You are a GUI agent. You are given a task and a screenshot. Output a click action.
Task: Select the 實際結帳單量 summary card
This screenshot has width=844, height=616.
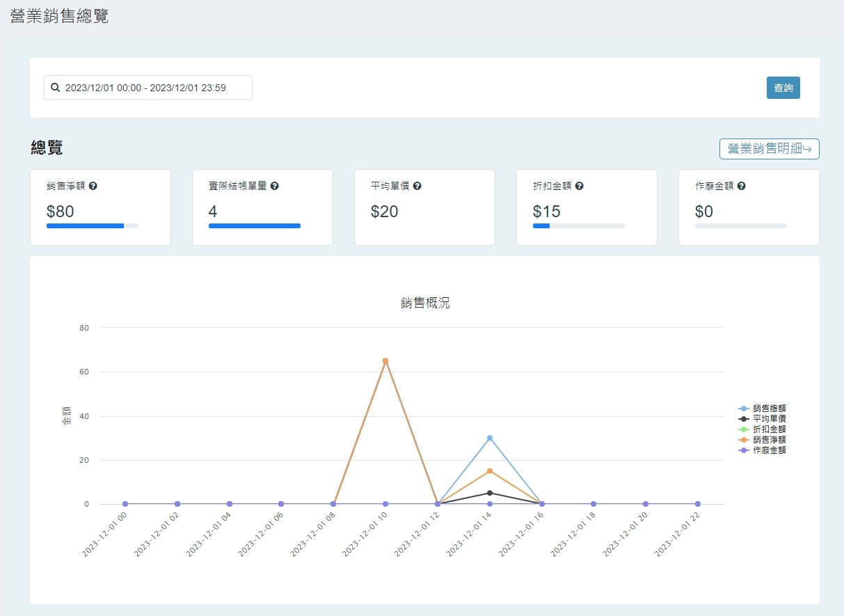coord(262,207)
